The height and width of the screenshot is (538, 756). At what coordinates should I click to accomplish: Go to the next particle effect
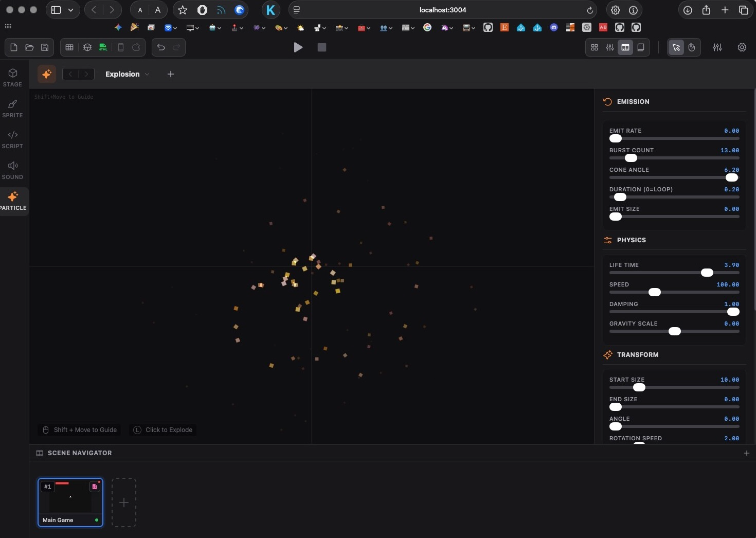coord(86,74)
